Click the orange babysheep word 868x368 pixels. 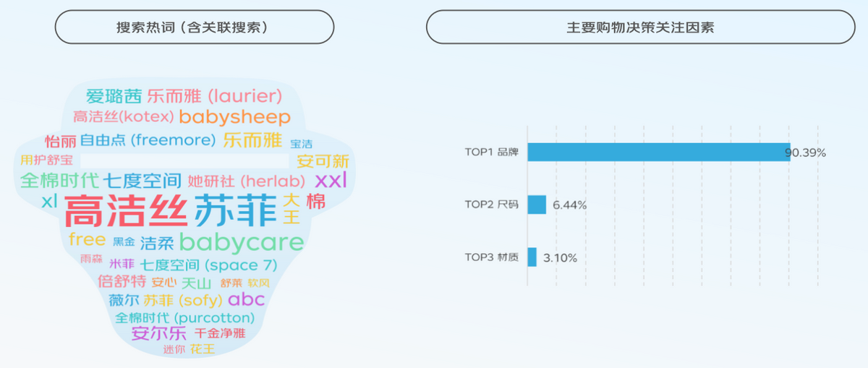coord(235,116)
